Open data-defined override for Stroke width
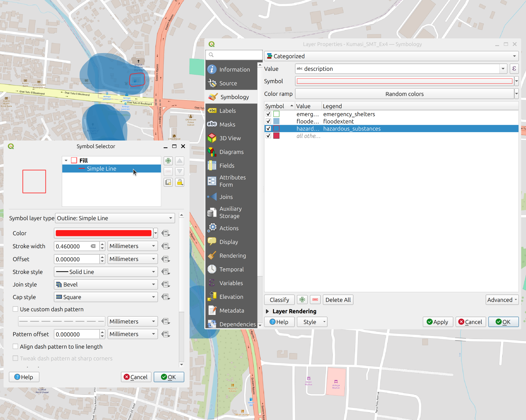 point(166,246)
